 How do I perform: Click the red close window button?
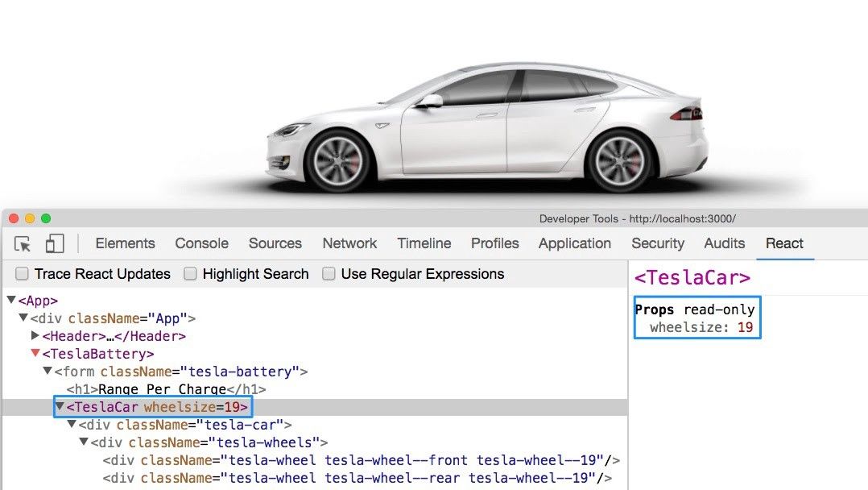tap(14, 218)
